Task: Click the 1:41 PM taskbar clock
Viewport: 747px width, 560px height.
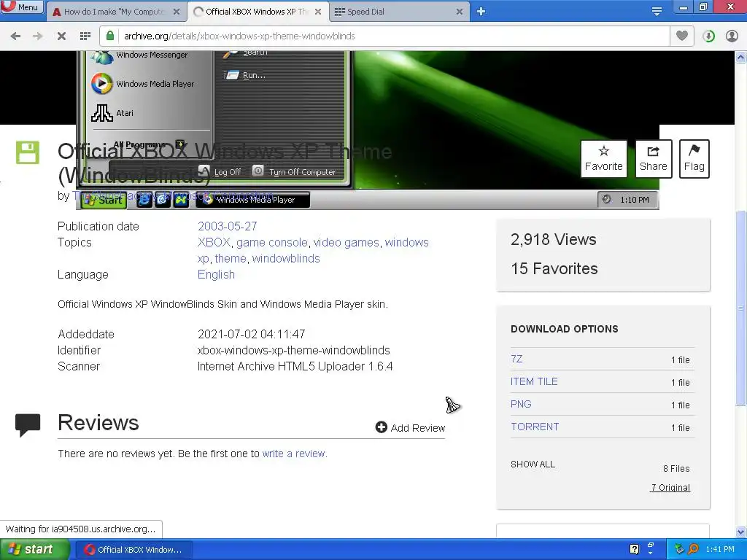Action: pyautogui.click(x=720, y=549)
